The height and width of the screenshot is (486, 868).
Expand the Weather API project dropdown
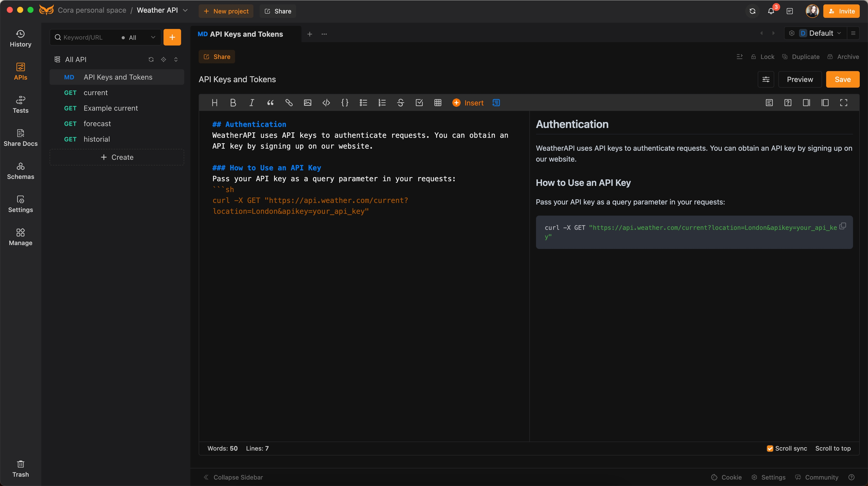(185, 10)
